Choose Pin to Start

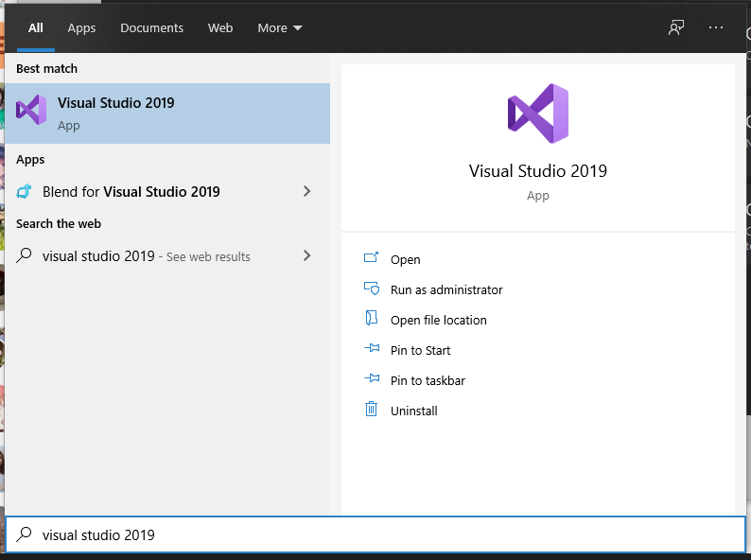coord(421,350)
